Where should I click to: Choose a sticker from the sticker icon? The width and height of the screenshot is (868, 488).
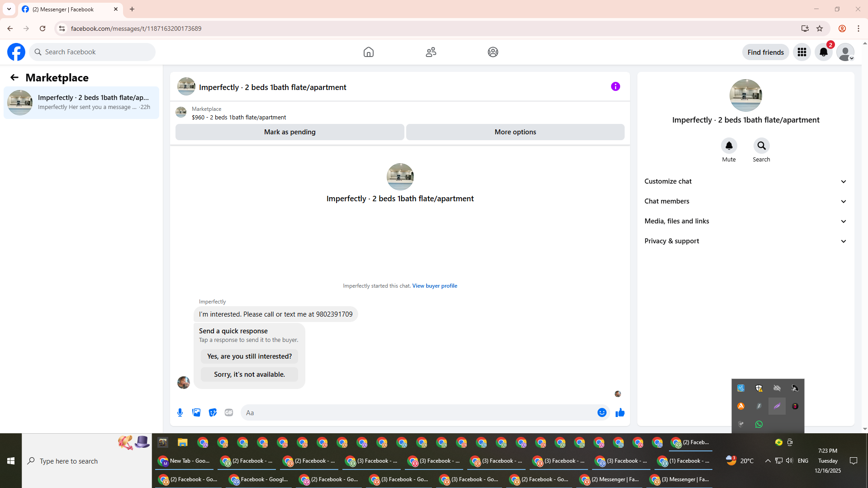click(213, 412)
